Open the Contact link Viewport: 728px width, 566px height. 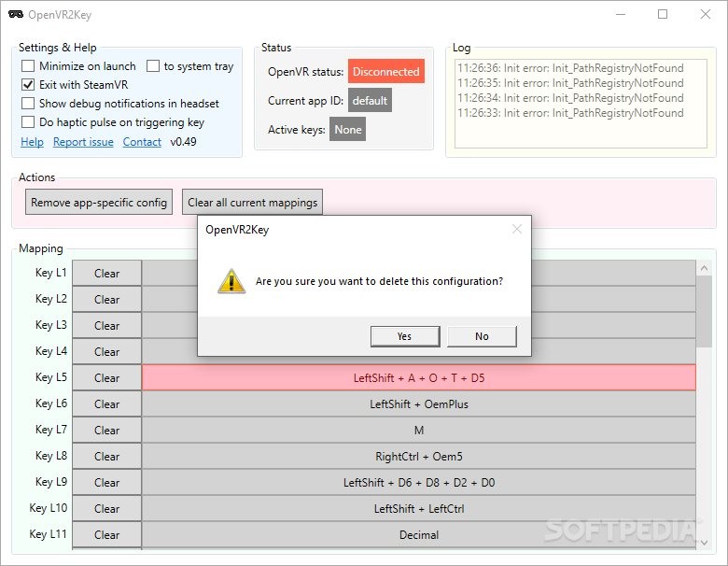[142, 142]
